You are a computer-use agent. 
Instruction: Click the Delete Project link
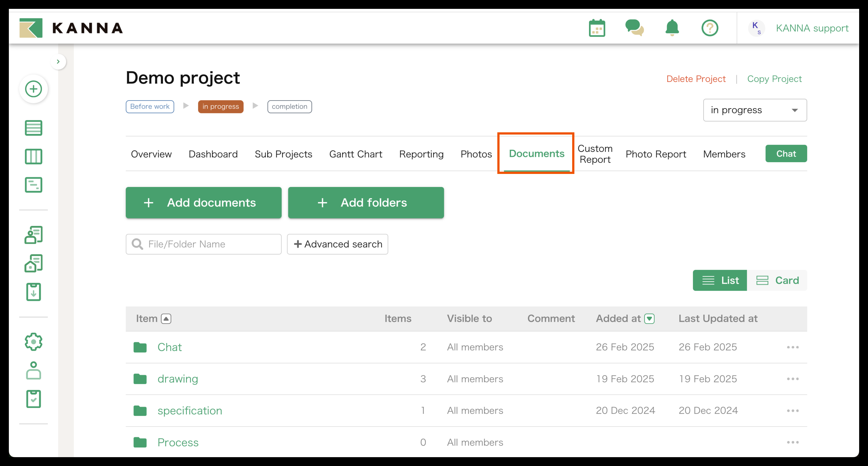coord(696,79)
